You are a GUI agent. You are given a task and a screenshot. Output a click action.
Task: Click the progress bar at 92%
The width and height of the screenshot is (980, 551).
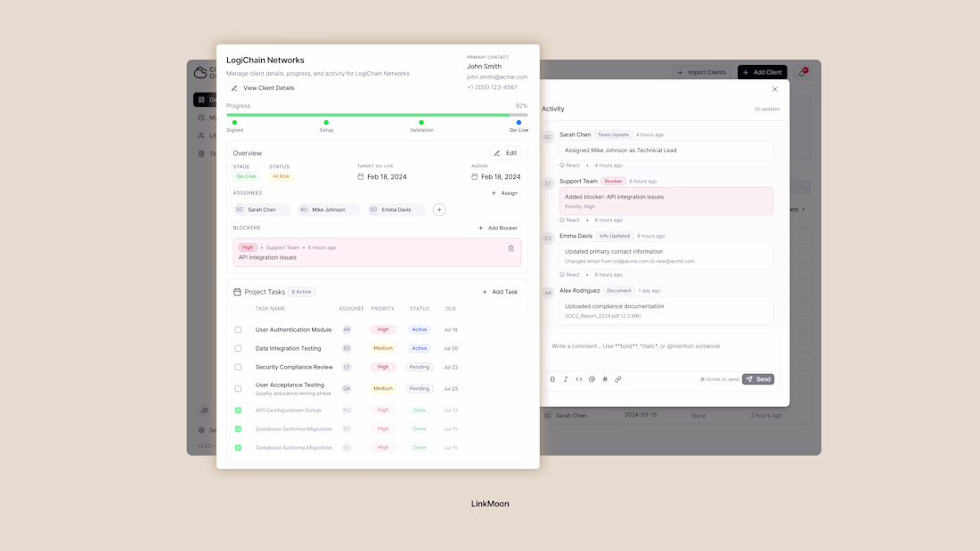pos(377,115)
